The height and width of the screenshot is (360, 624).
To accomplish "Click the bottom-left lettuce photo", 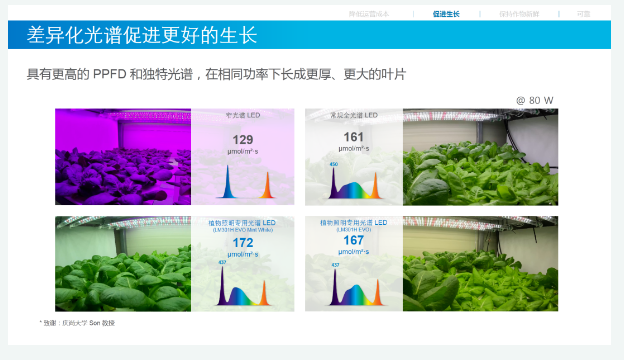I will click(123, 264).
